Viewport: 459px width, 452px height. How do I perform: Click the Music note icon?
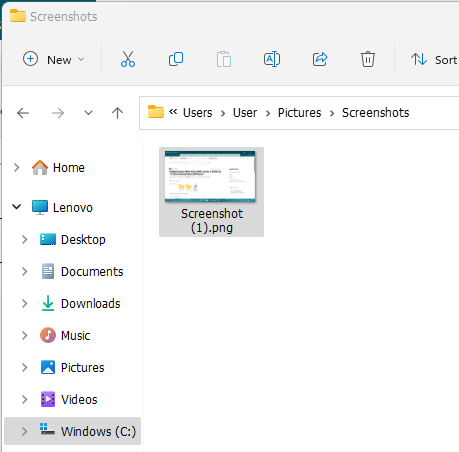pos(48,335)
